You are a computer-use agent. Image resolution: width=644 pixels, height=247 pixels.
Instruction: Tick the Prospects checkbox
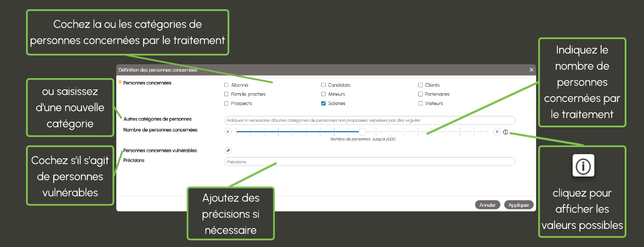227,103
